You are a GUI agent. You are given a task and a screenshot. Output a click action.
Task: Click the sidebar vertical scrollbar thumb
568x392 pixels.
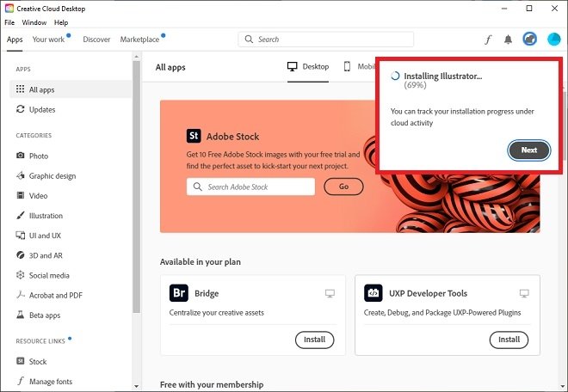136,187
